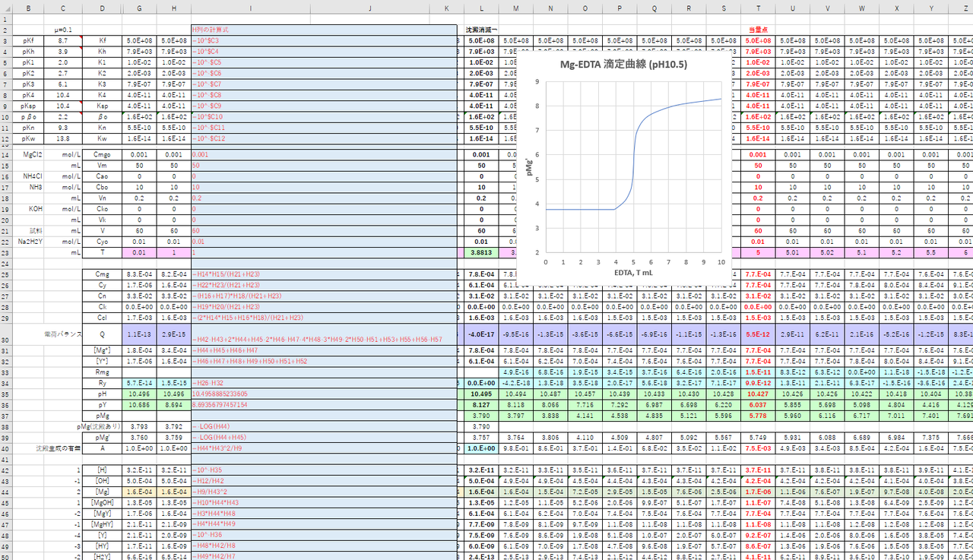Click the formula cell =H26-H32
Screen dimensions: 973x560
click(x=250, y=383)
